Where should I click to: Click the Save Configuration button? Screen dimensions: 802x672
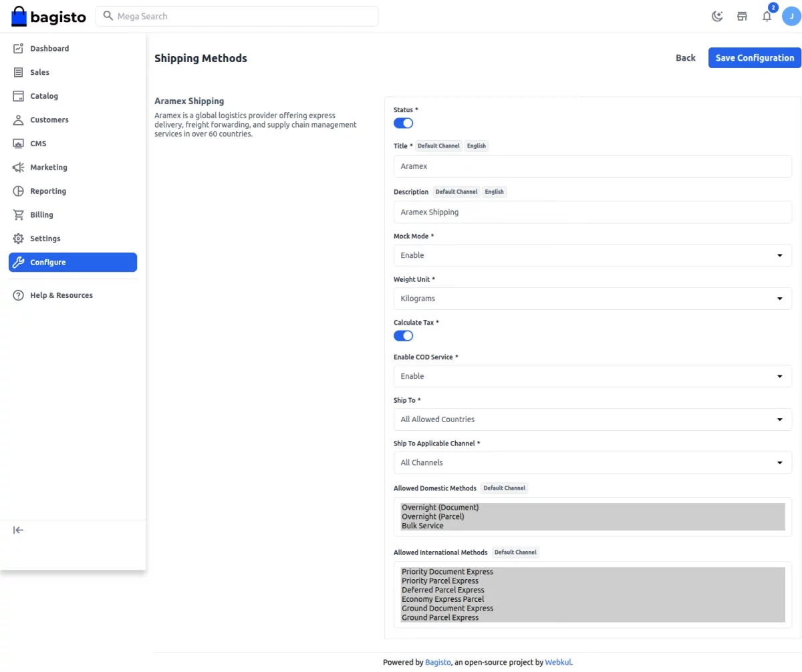755,57
